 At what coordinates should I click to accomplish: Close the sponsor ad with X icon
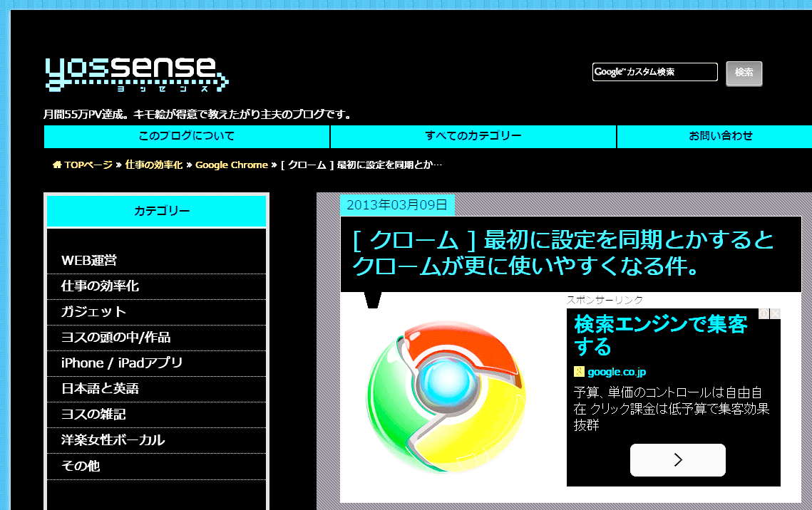pos(775,314)
